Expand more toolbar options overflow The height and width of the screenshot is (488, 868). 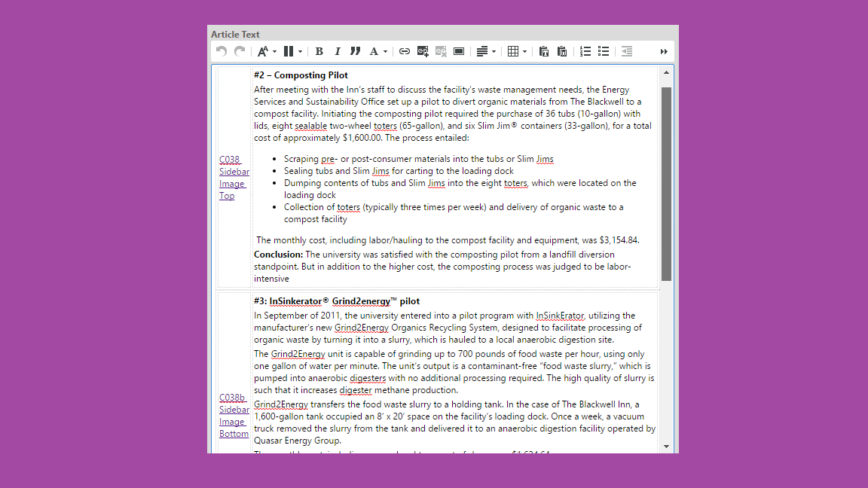[x=664, y=51]
